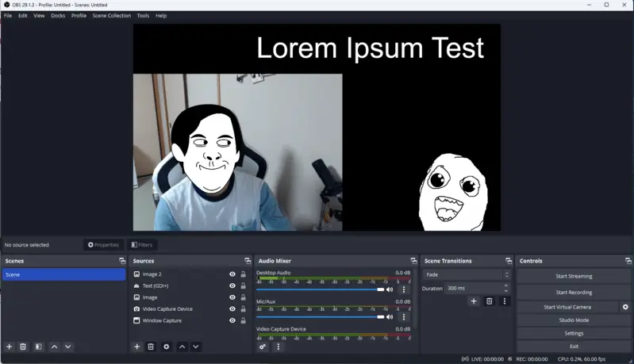The width and height of the screenshot is (634, 364).
Task: Undock the Scenes panel
Action: coord(122,261)
